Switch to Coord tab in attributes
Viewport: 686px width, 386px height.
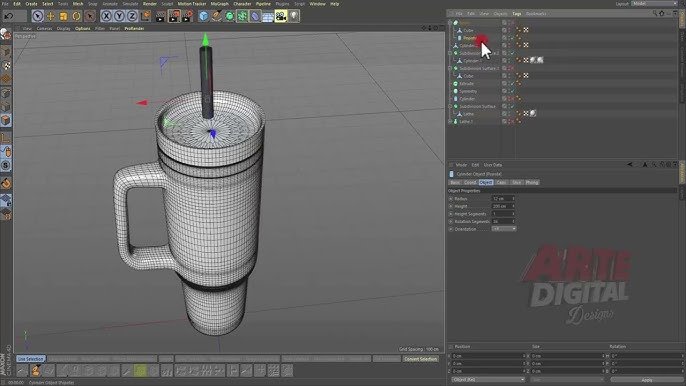470,182
